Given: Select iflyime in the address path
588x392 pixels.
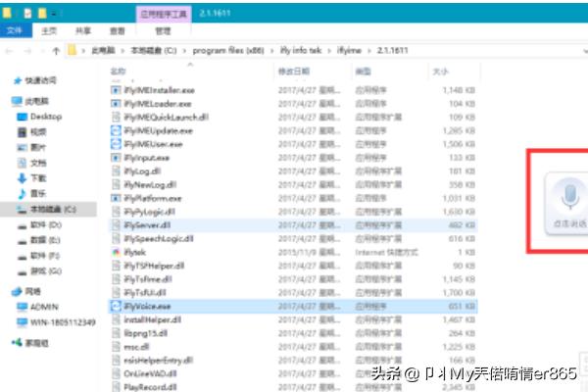Looking at the screenshot, I should 349,50.
